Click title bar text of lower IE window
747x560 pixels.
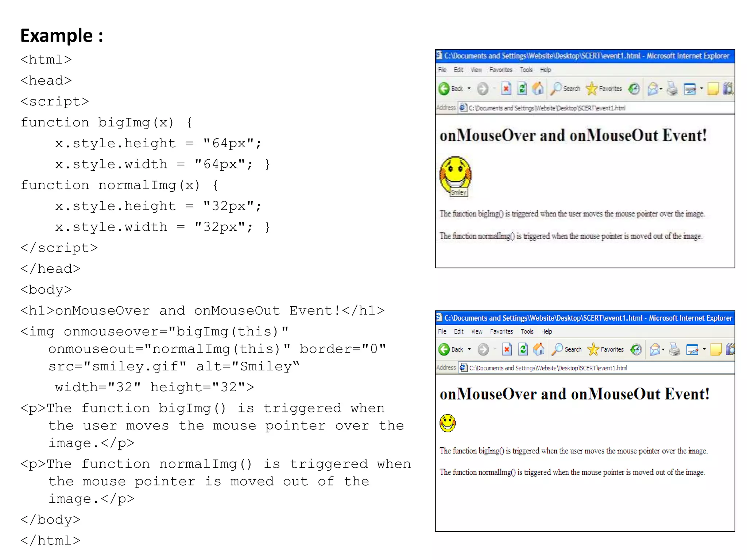588,318
